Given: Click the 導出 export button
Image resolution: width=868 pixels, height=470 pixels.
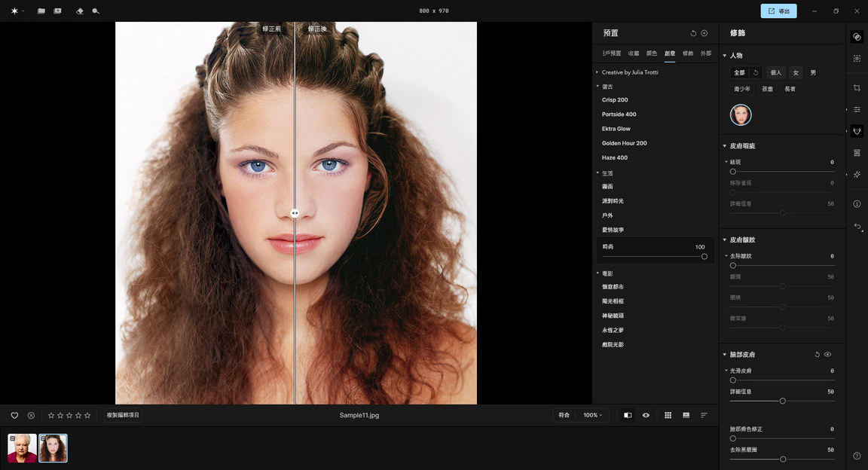Looking at the screenshot, I should 778,11.
